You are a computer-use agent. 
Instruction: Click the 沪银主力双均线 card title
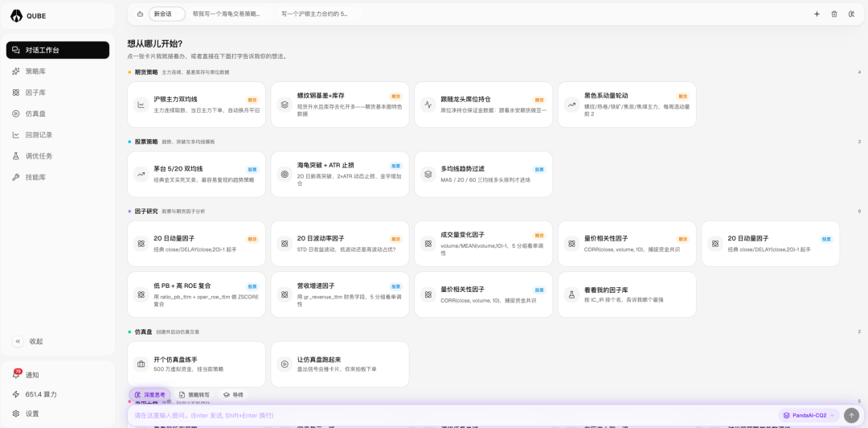175,99
